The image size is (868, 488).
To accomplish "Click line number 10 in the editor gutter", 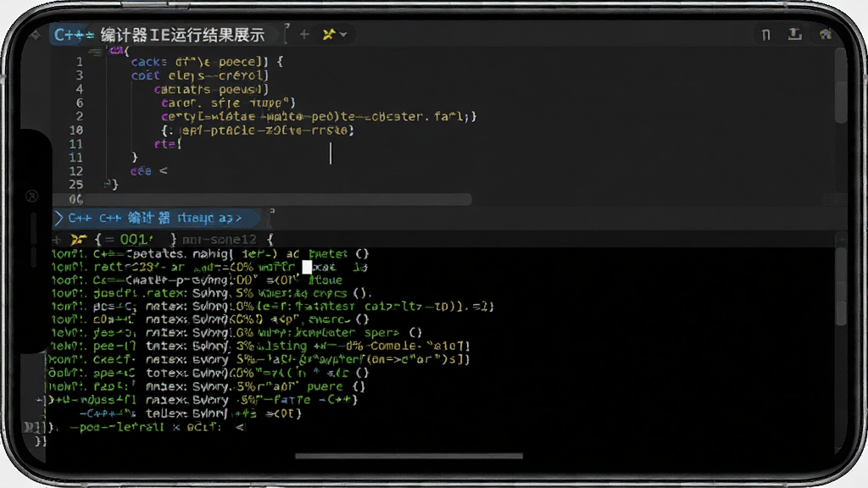I will pos(75,130).
